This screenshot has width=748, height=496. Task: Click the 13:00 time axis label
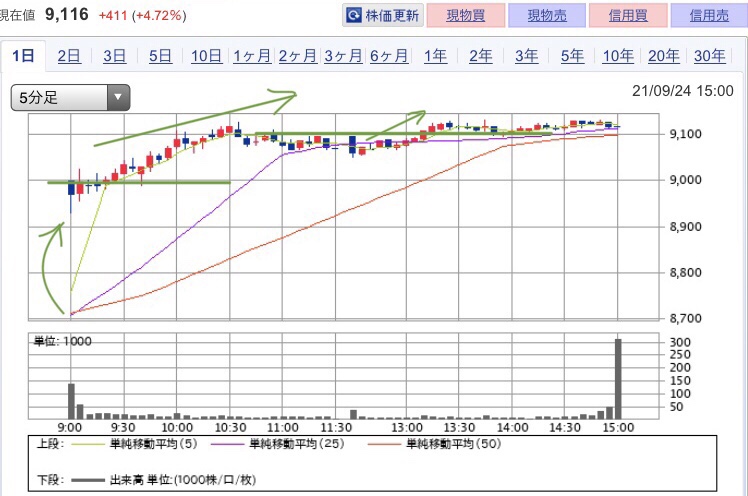(x=407, y=427)
